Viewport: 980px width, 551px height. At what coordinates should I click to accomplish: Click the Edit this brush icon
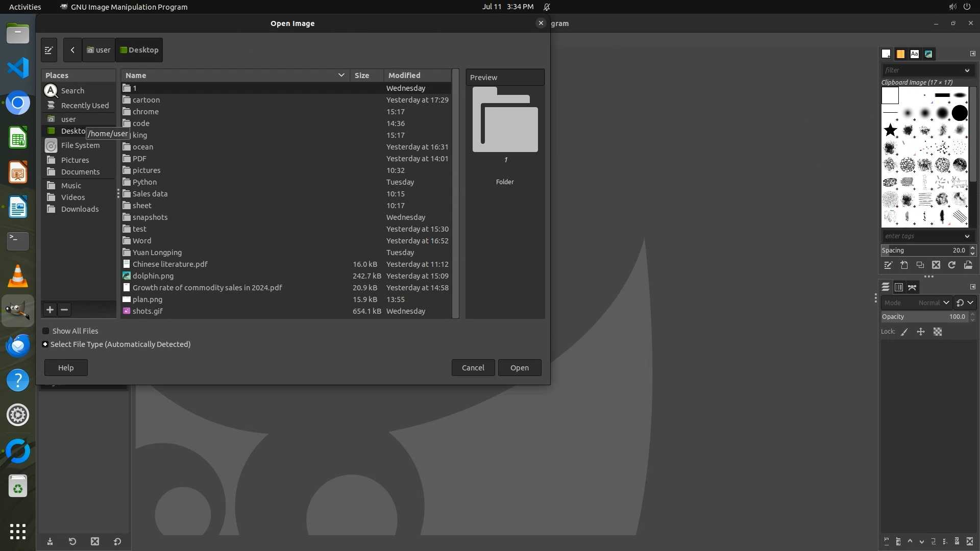point(888,265)
